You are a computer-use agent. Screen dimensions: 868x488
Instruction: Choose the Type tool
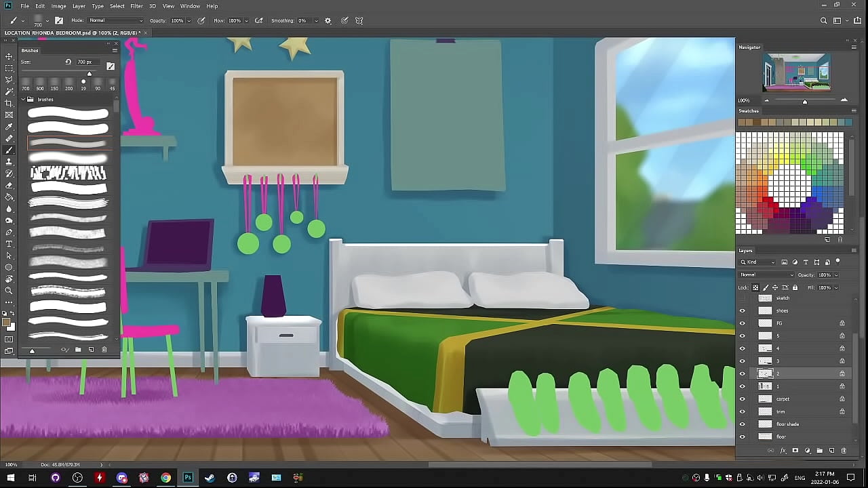[x=9, y=244]
